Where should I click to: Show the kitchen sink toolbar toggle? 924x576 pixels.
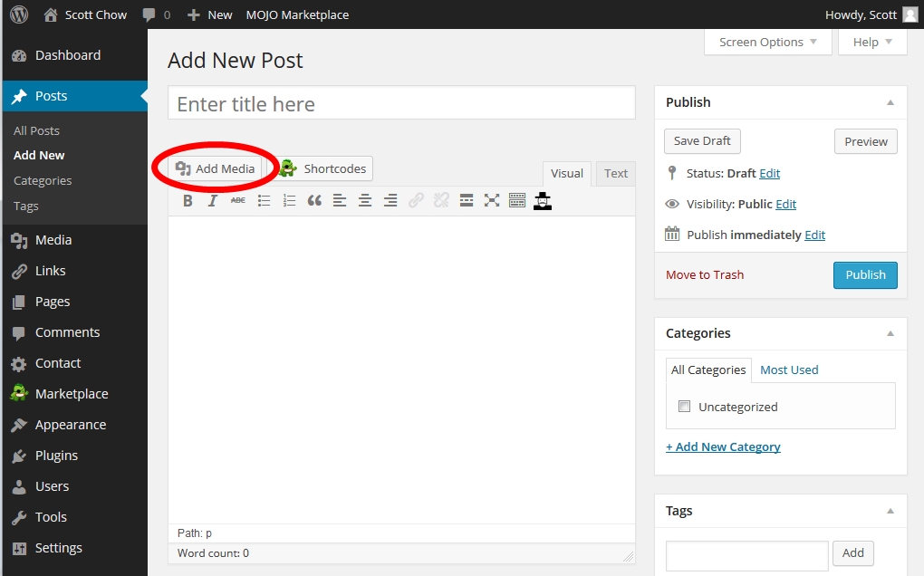(x=516, y=201)
